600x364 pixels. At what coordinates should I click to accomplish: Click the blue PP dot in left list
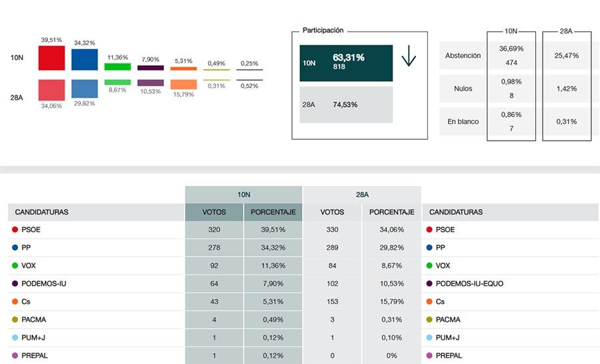[x=15, y=247]
